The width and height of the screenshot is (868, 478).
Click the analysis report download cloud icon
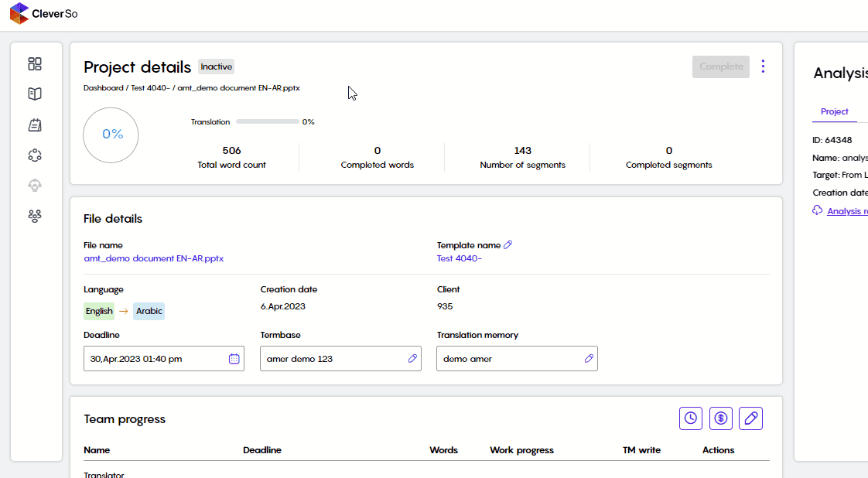coord(818,210)
